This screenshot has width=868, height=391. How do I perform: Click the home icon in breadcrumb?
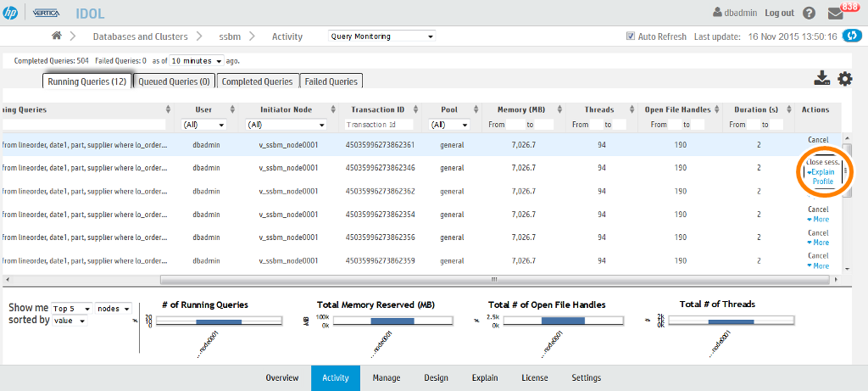coord(57,36)
